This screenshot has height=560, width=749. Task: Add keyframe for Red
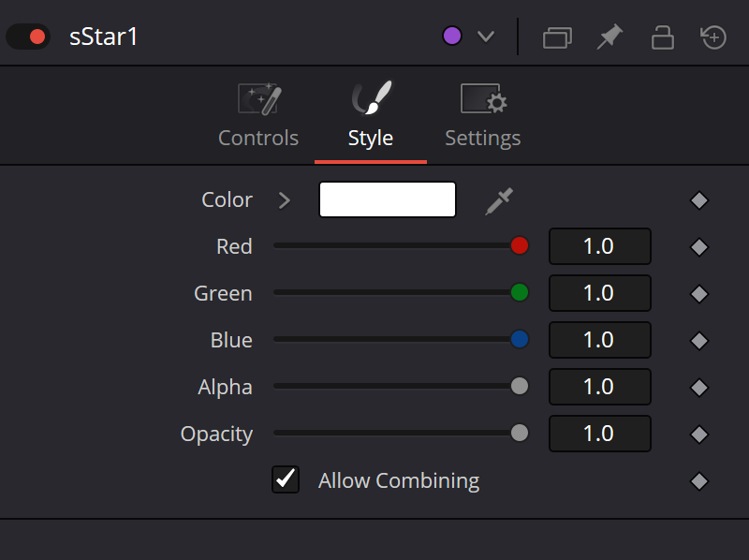coord(699,247)
